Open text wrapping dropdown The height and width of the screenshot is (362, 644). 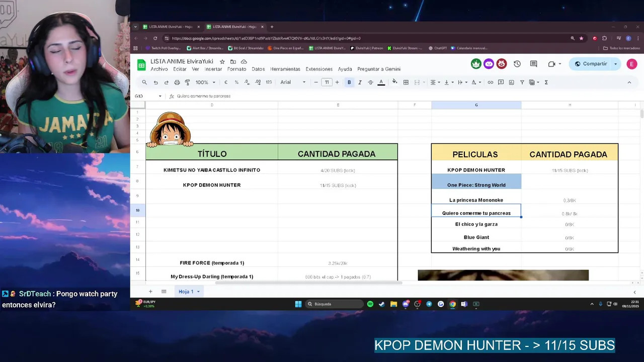(x=461, y=82)
